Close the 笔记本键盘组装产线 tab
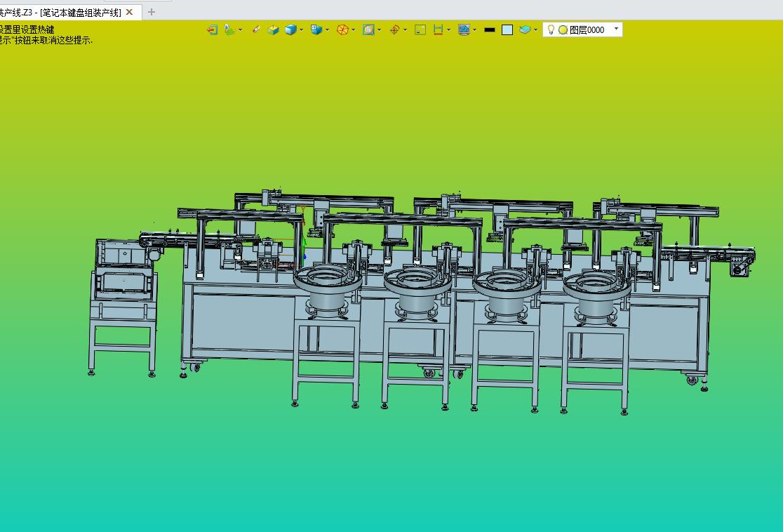The height and width of the screenshot is (532, 783). pyautogui.click(x=129, y=12)
